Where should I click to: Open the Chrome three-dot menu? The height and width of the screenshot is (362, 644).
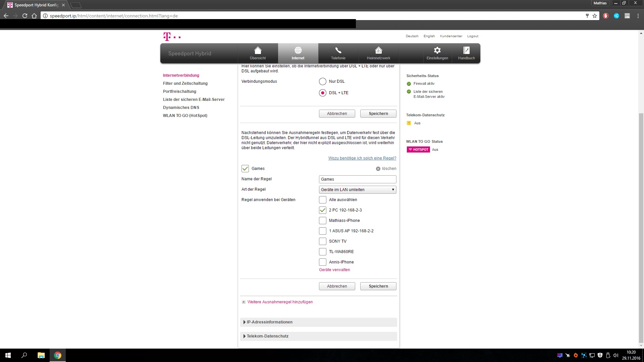[x=638, y=16]
